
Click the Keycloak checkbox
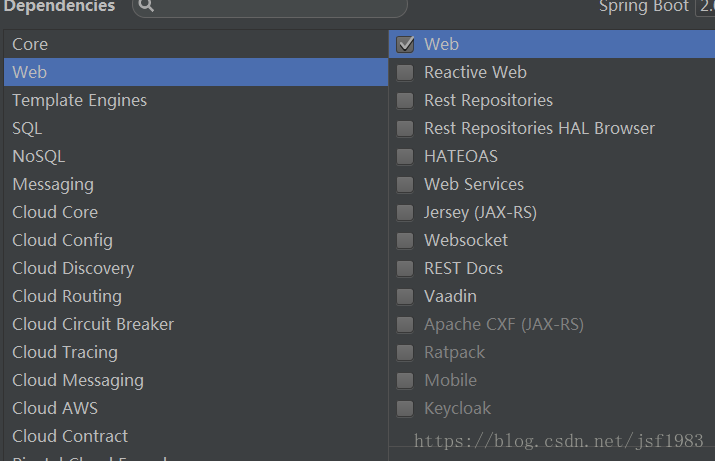(405, 409)
